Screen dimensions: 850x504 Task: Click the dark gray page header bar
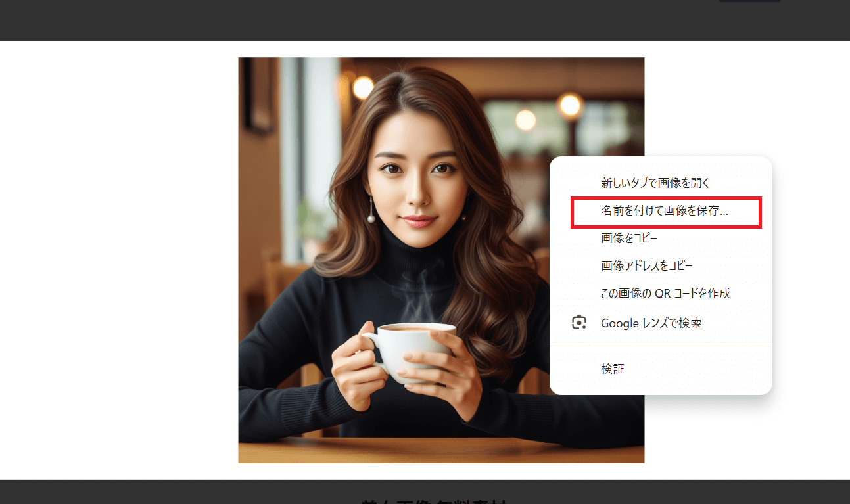pos(394,20)
